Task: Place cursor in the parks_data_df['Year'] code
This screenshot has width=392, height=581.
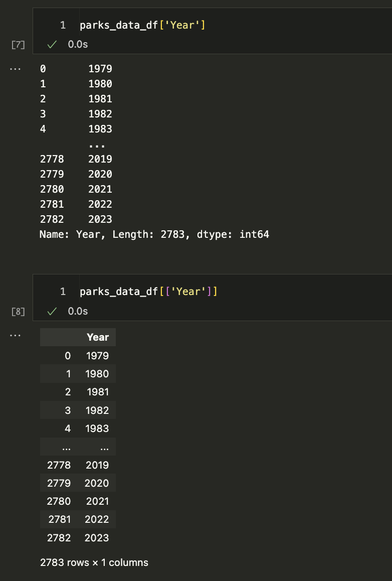Action: coord(142,25)
